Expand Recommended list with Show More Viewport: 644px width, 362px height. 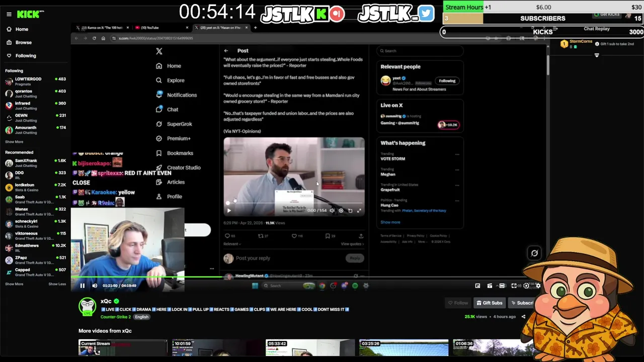[x=14, y=284]
